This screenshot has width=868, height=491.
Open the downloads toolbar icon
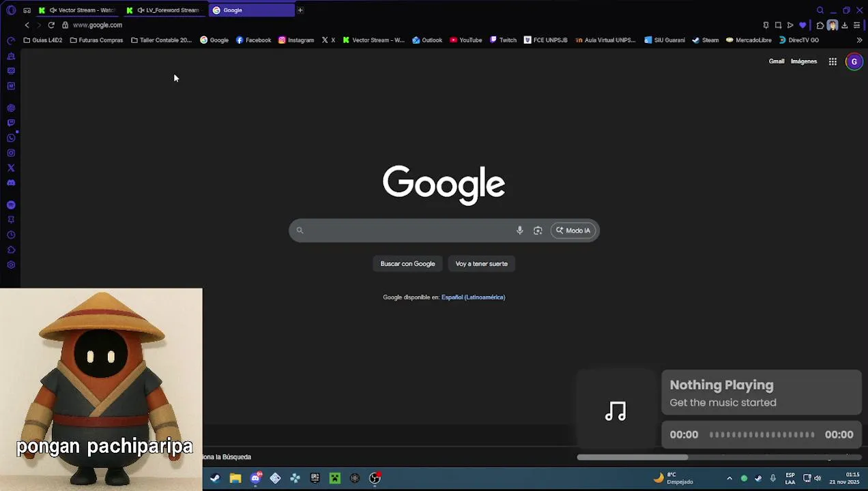pyautogui.click(x=844, y=25)
